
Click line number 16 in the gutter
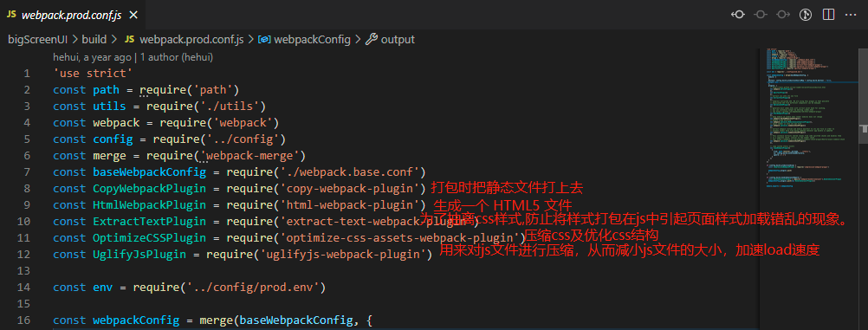[23, 320]
